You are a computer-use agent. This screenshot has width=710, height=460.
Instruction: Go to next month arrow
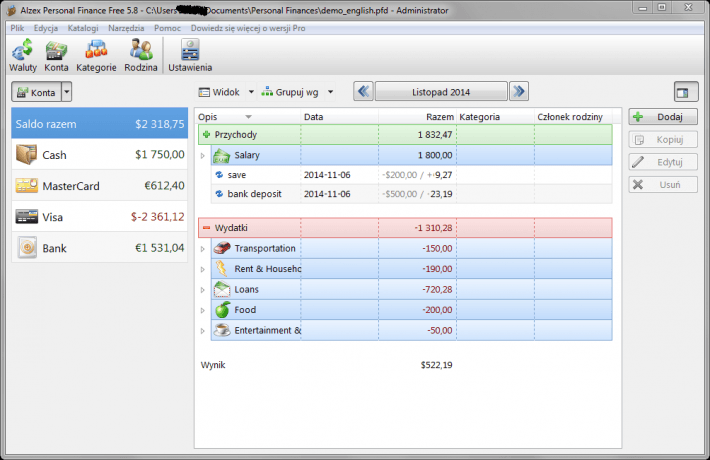[x=518, y=92]
